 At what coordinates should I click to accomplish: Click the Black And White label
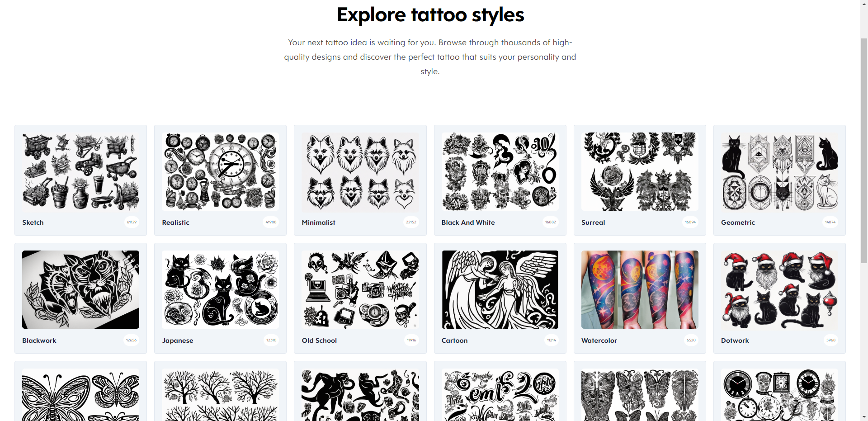tap(468, 222)
